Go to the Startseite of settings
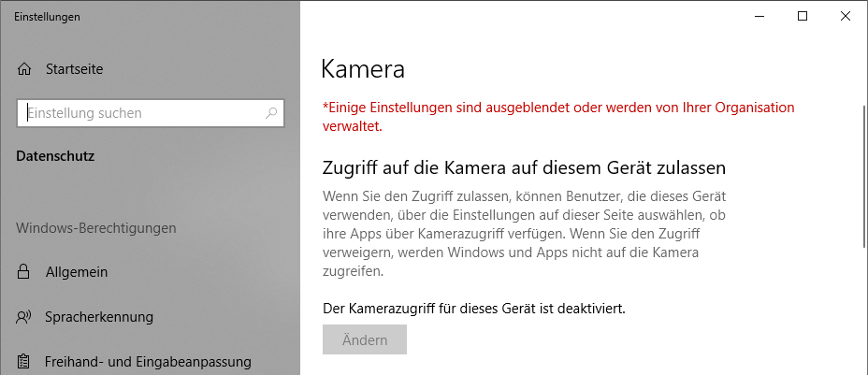The image size is (868, 375). (x=74, y=69)
